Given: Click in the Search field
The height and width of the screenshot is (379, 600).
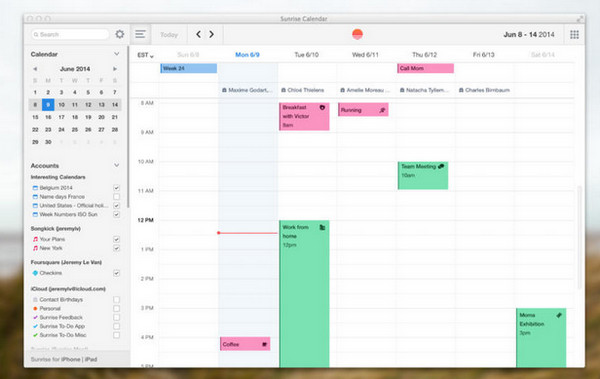Looking at the screenshot, I should [70, 34].
